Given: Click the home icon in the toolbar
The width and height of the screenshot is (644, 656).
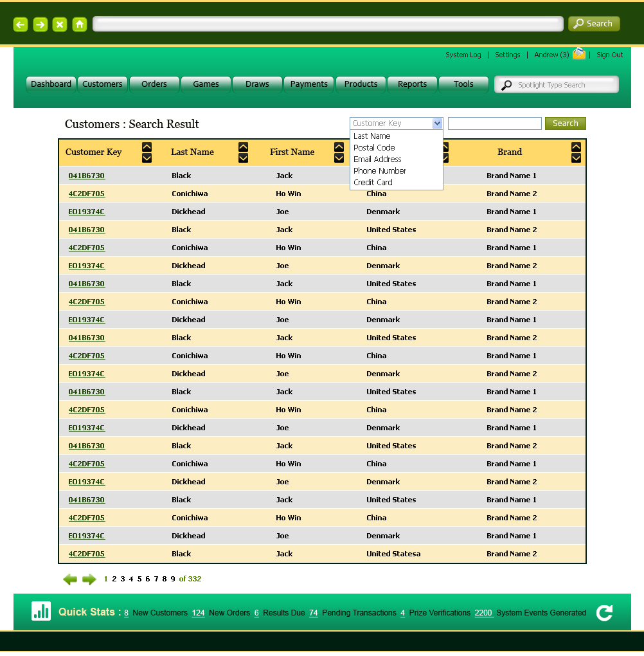Looking at the screenshot, I should tap(79, 24).
